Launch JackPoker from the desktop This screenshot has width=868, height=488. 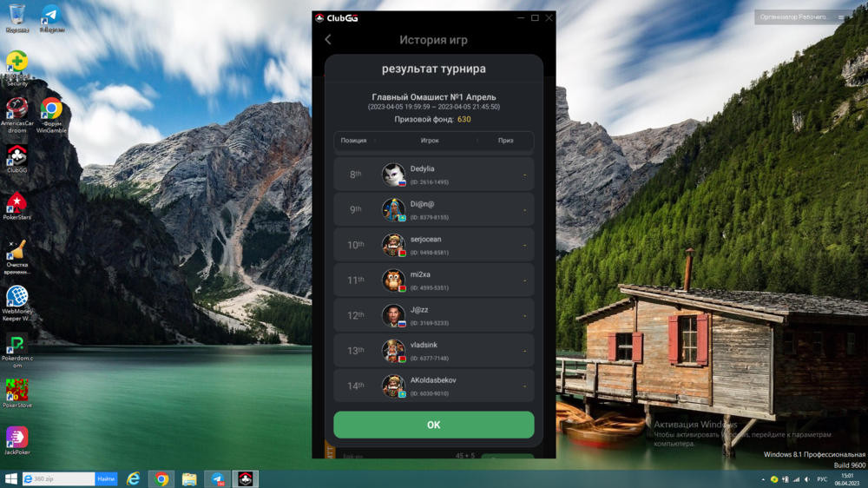point(16,439)
